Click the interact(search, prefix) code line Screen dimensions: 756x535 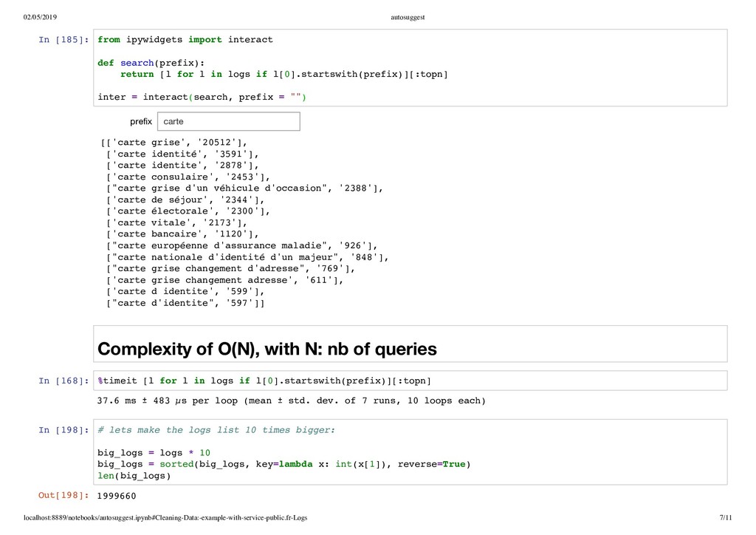(202, 97)
